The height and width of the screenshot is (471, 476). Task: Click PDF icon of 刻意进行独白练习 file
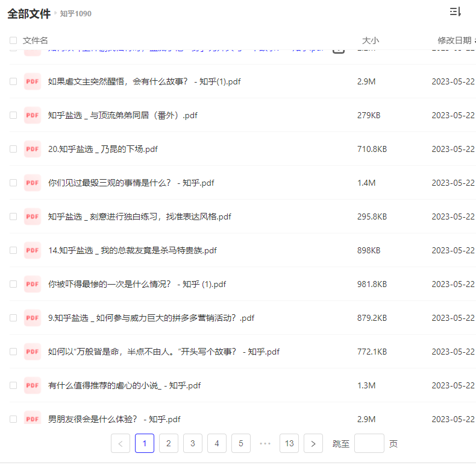(33, 217)
